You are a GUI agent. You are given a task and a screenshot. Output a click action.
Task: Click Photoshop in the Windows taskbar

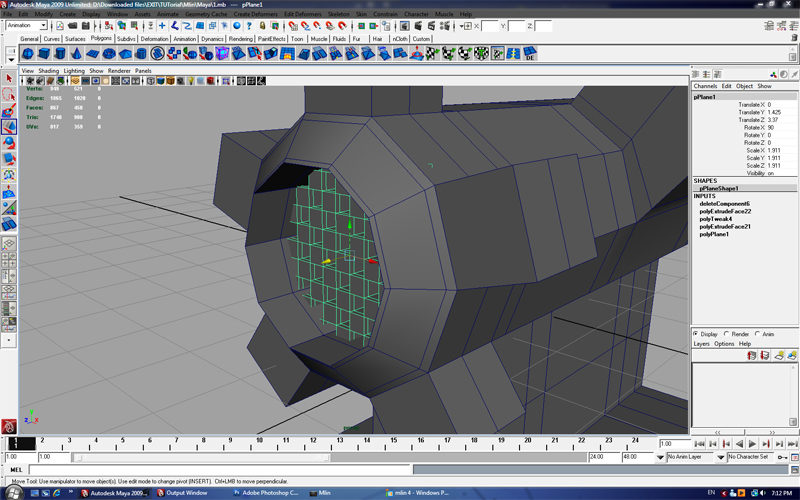(263, 493)
